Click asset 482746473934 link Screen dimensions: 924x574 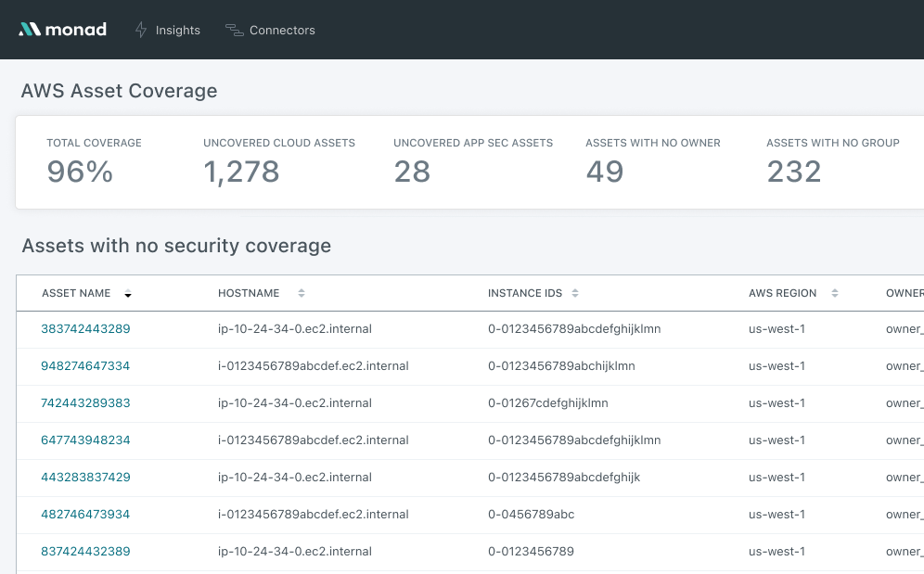[x=85, y=515]
